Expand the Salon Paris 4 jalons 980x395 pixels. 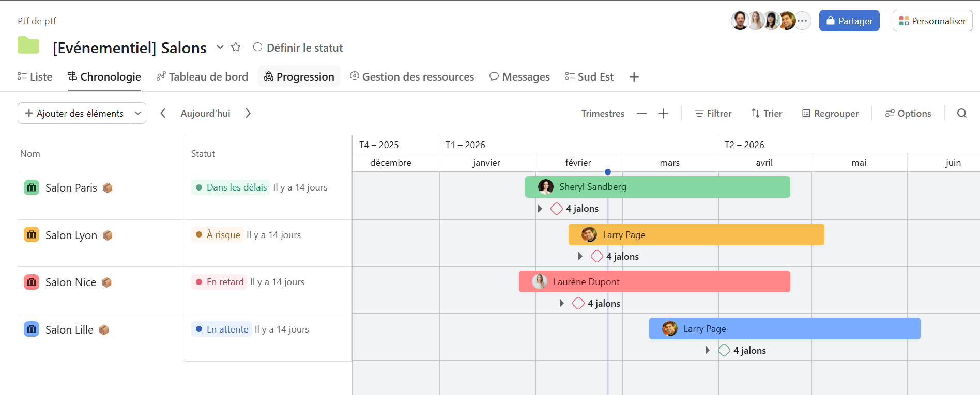[x=540, y=209]
